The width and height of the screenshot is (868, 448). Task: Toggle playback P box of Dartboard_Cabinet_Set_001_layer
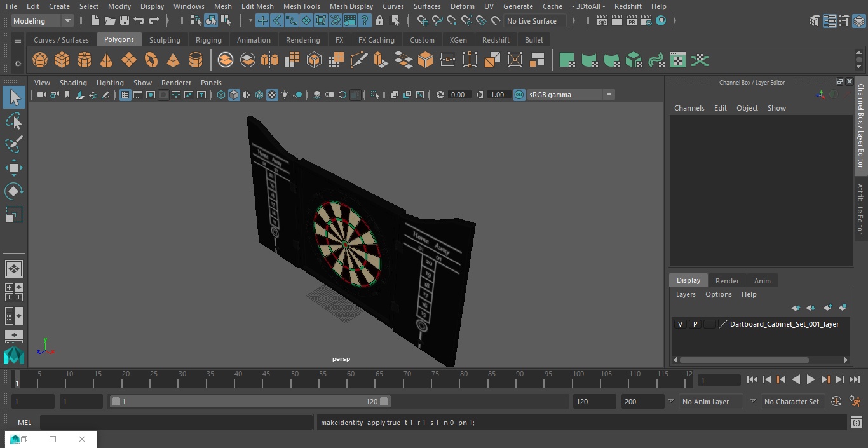click(695, 324)
